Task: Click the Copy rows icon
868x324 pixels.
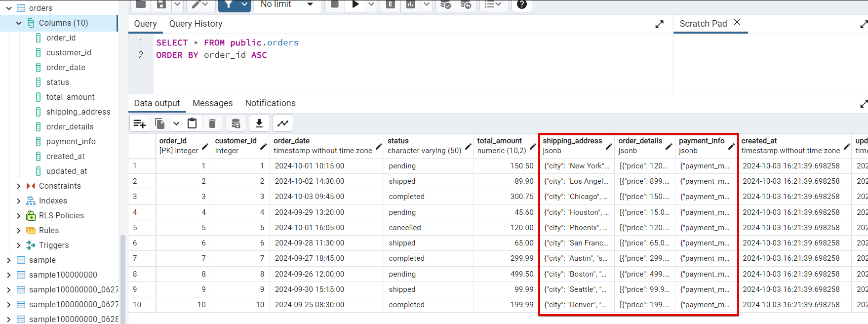Action: point(160,123)
